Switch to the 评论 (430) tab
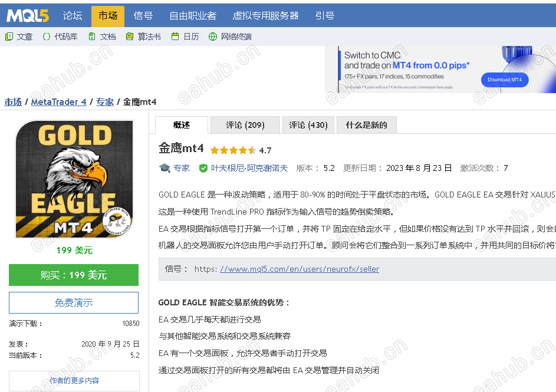This screenshot has height=392, width=556. (308, 125)
